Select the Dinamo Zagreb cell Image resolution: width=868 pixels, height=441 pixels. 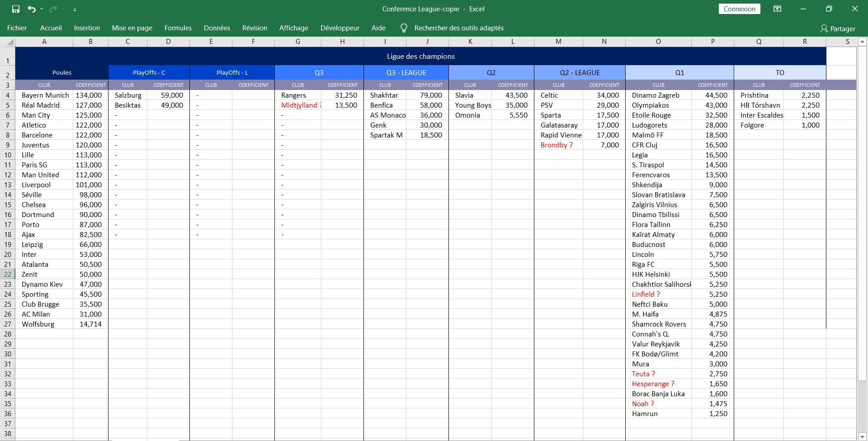[659, 95]
